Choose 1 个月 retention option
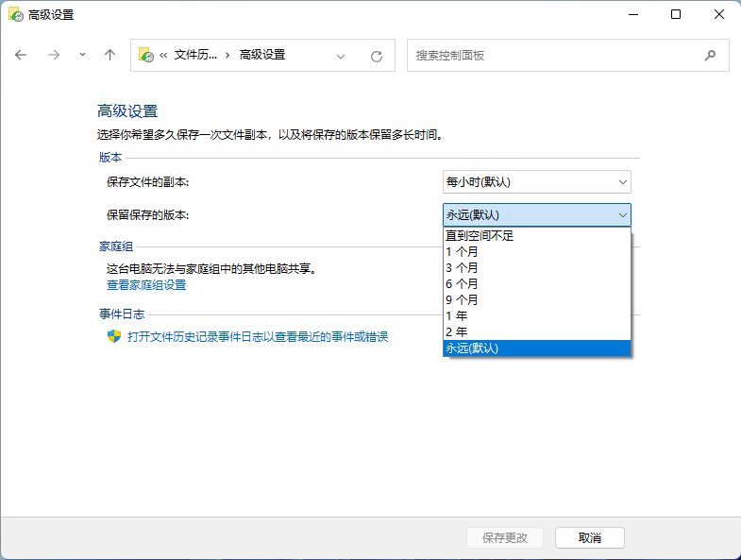Screen dimensions: 741x560 (x=462, y=252)
